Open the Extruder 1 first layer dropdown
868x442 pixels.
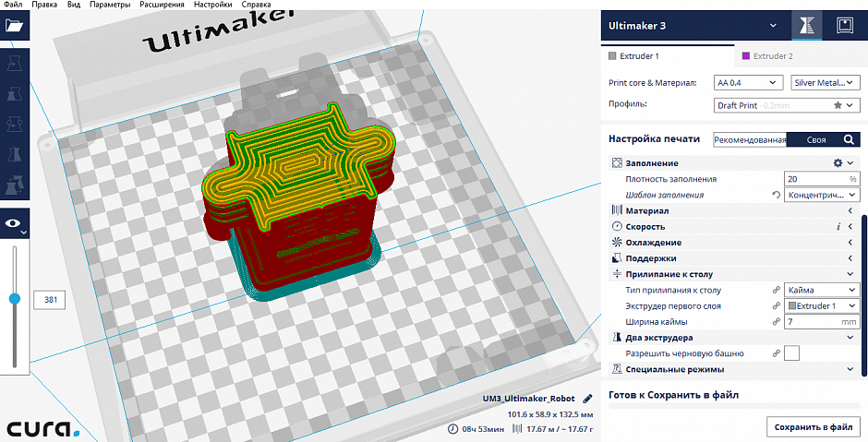click(822, 306)
